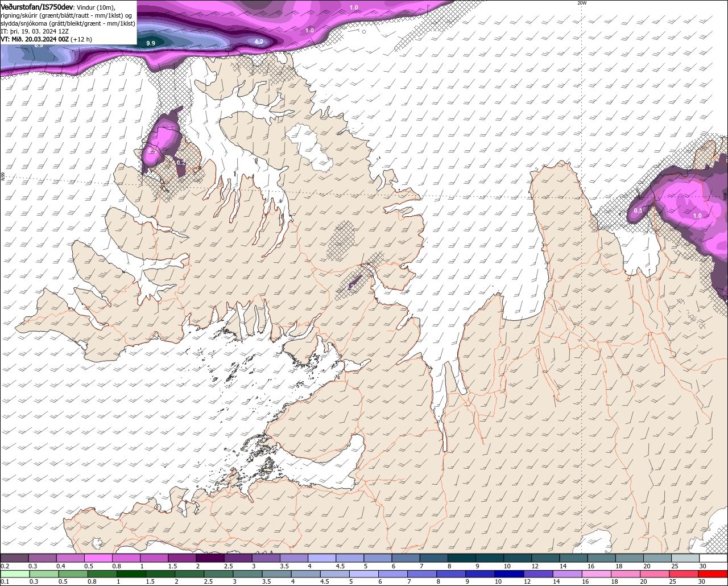
Task: Pick the pale grey 25 swatch on snow scale
Action: [685, 558]
